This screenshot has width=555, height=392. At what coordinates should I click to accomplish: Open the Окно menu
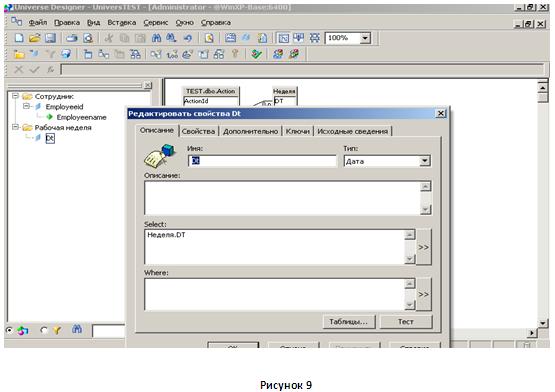[x=184, y=23]
